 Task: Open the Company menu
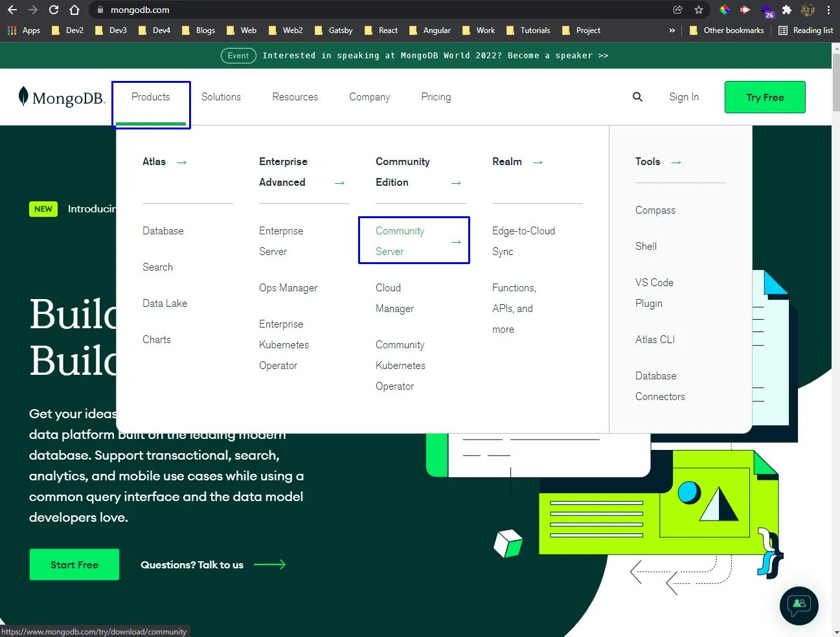(369, 97)
